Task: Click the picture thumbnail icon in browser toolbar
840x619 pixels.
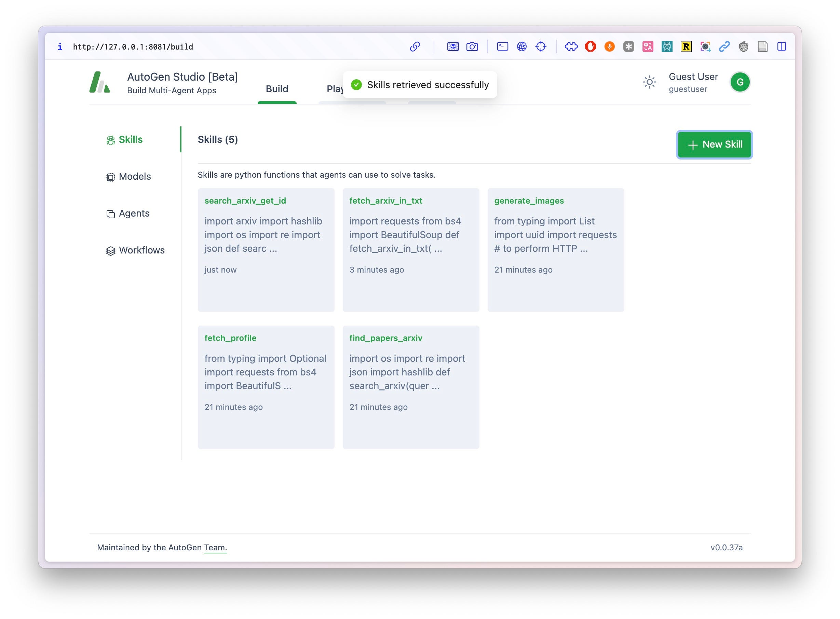Action: pos(453,46)
